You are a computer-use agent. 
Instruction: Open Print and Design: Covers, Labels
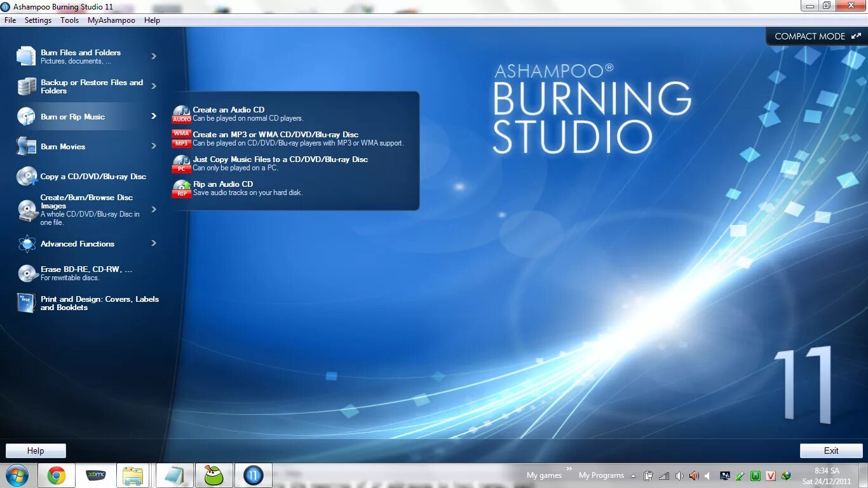point(100,303)
